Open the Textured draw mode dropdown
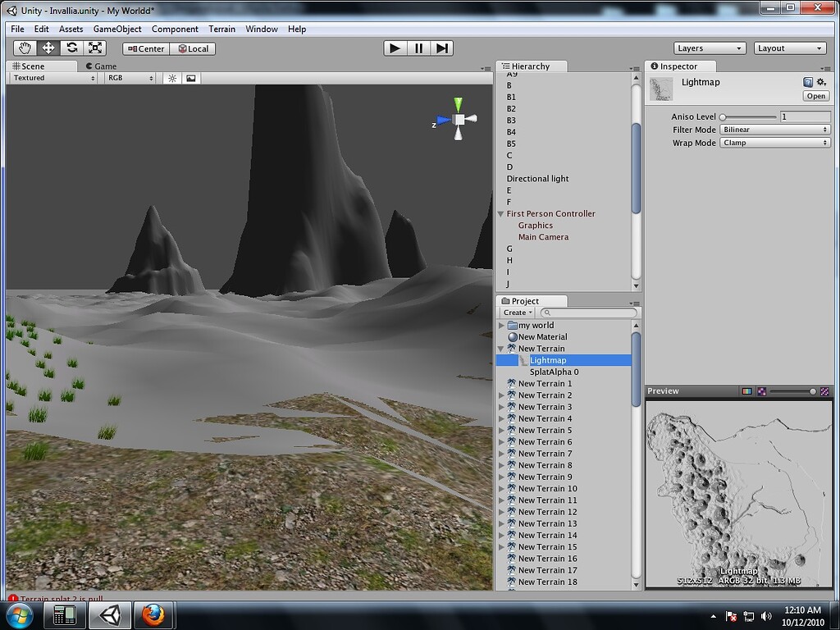The image size is (840, 630). [49, 78]
